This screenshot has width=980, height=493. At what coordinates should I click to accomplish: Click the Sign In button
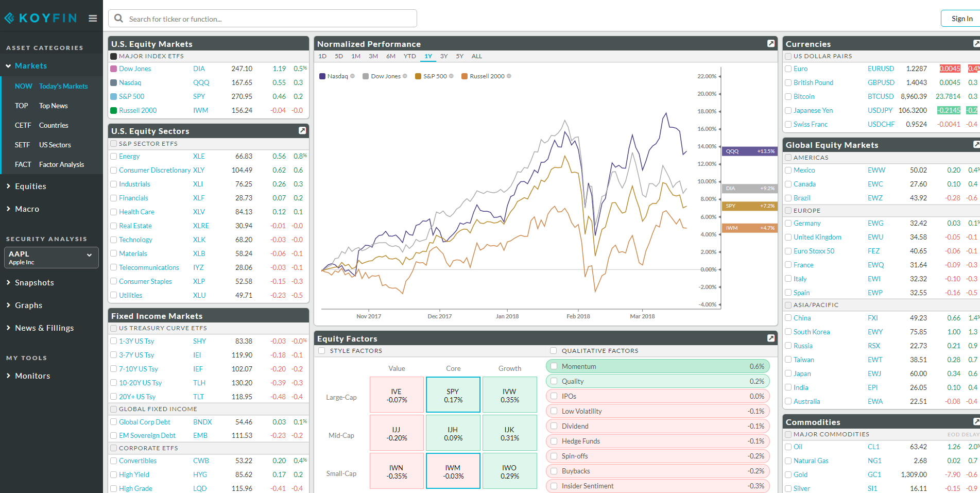(x=962, y=19)
